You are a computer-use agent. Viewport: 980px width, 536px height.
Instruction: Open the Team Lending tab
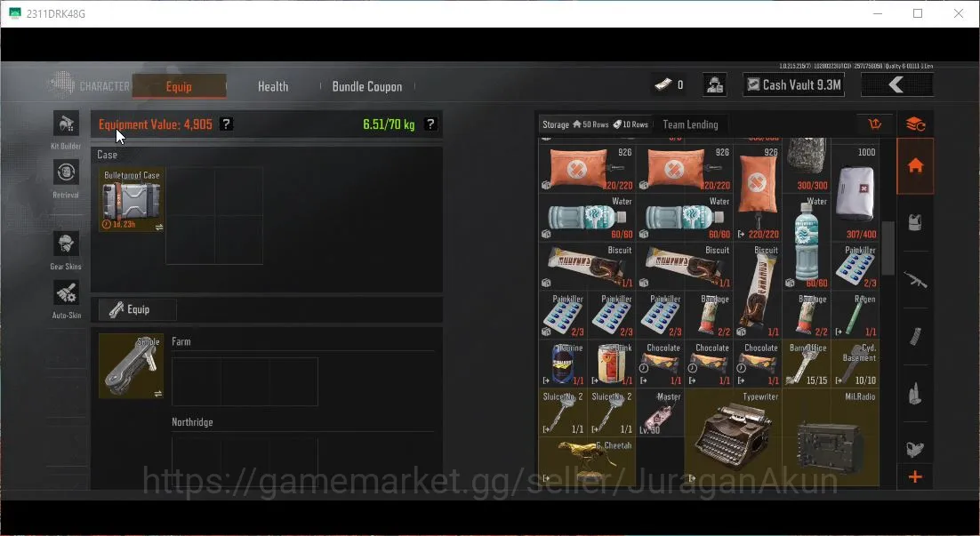[x=690, y=124]
